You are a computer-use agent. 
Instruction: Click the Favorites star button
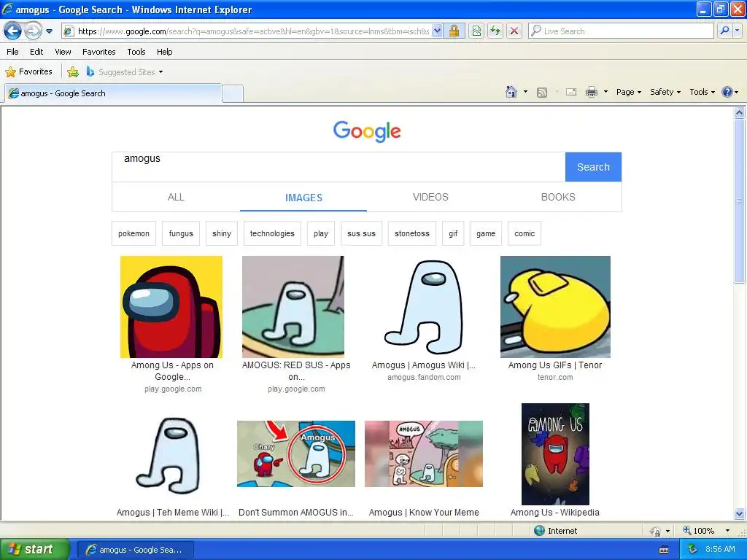coord(28,72)
